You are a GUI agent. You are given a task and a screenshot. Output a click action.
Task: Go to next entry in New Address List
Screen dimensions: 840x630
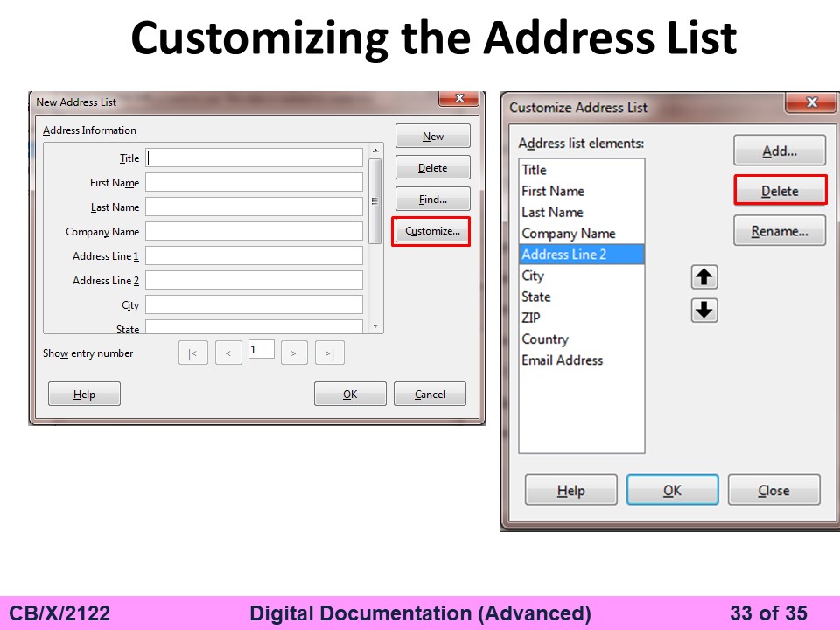(x=294, y=353)
